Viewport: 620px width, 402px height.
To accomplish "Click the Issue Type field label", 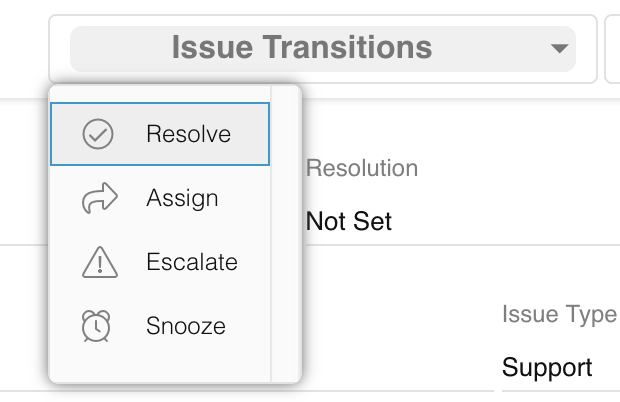I will point(560,315).
